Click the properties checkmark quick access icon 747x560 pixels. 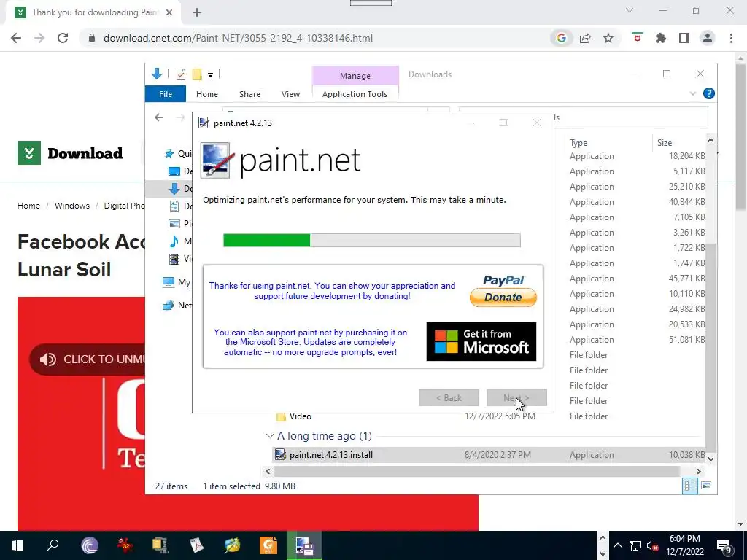click(181, 74)
